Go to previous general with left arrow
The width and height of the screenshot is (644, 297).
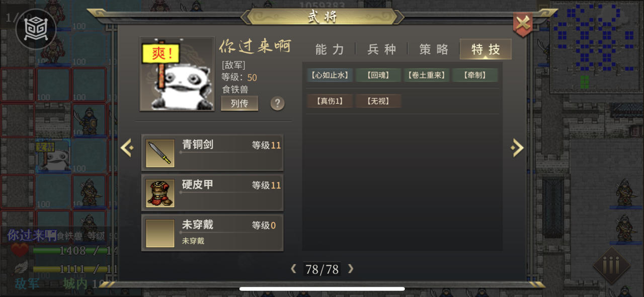pos(127,148)
